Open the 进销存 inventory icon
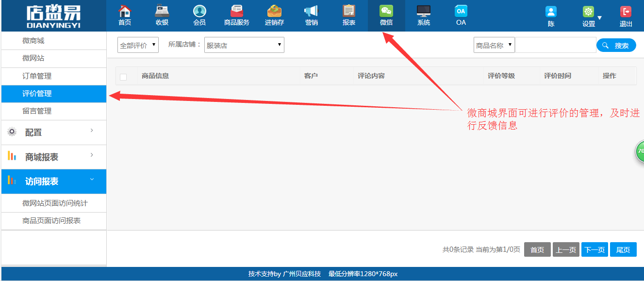644x281 pixels. coord(274,12)
